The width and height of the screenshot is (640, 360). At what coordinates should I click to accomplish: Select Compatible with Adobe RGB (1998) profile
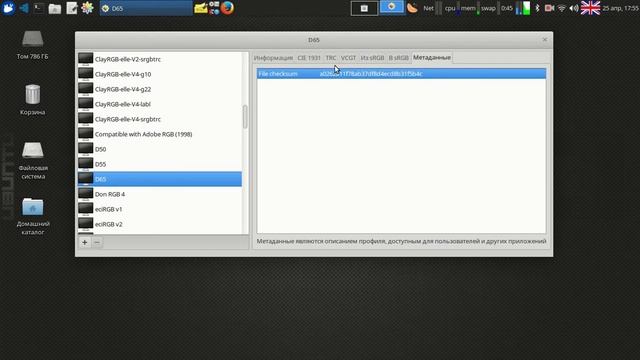tap(160, 134)
